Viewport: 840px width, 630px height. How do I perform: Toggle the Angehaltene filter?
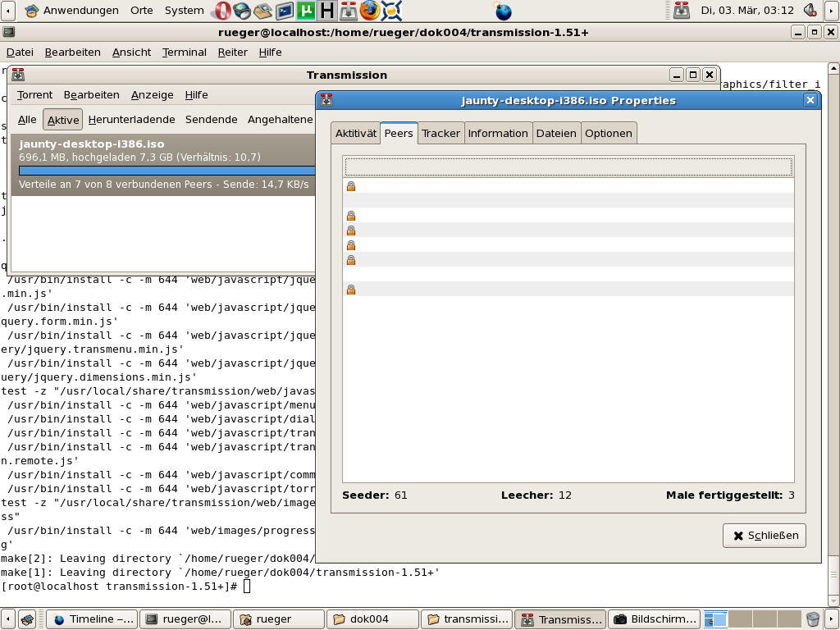[281, 120]
